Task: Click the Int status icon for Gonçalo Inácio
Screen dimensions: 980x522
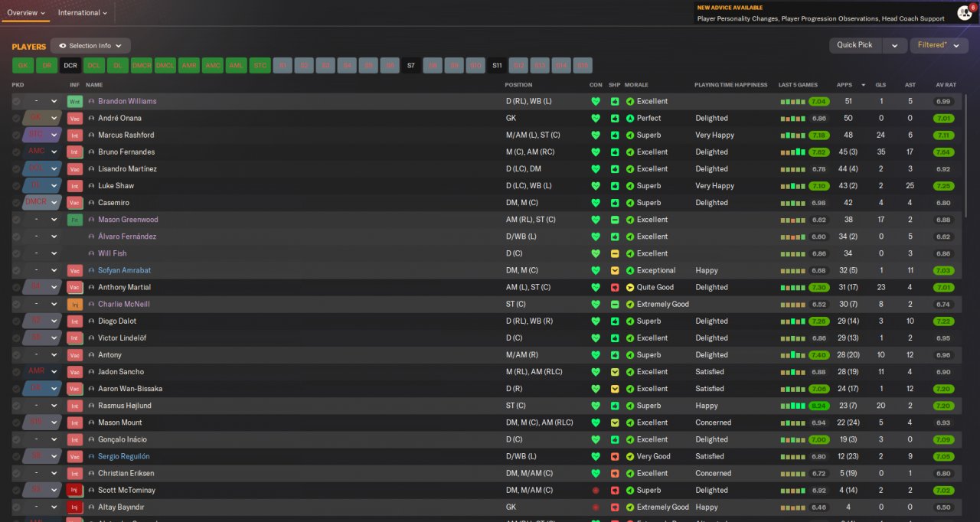Action: [75, 440]
